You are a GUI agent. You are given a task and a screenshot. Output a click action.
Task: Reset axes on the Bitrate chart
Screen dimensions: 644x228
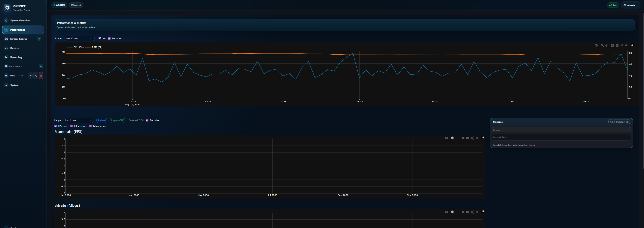point(476,212)
